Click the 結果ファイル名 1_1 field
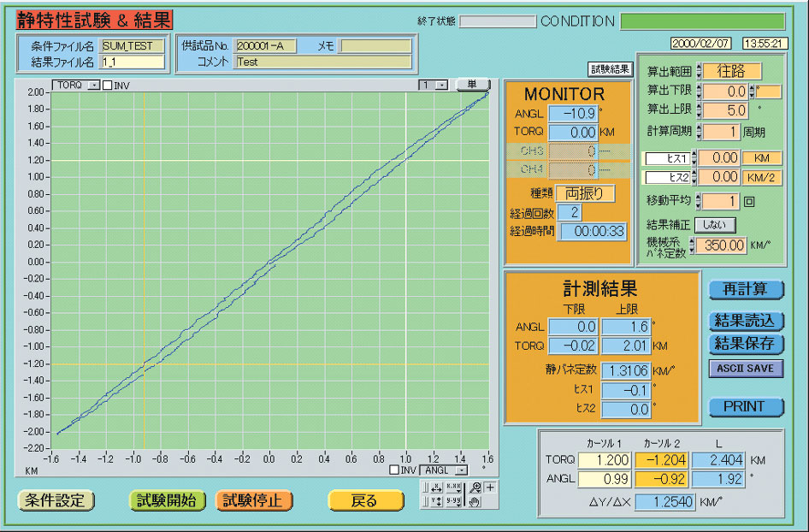This screenshot has width=809, height=532. pos(133,62)
